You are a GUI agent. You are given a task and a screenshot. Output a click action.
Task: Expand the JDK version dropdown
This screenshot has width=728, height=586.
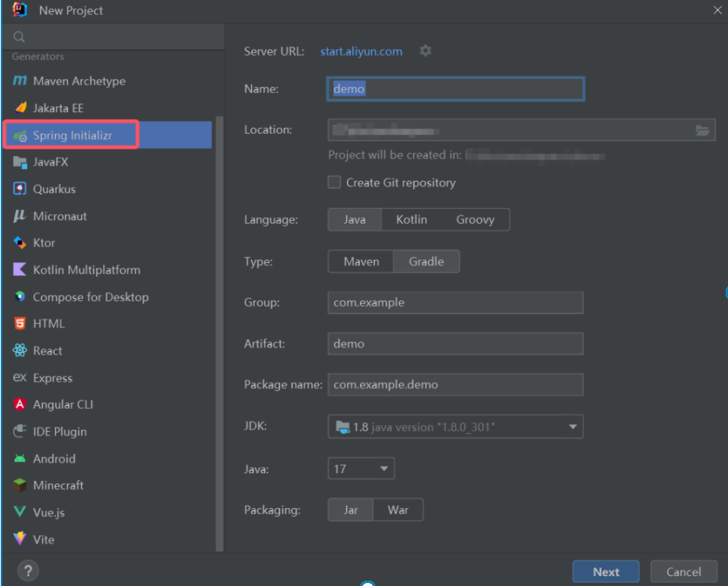(x=573, y=426)
